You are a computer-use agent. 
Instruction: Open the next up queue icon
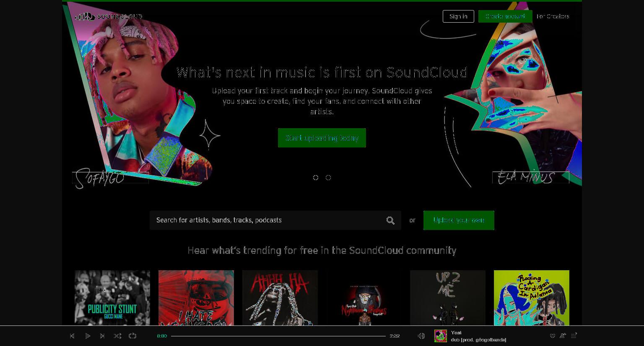click(x=574, y=336)
